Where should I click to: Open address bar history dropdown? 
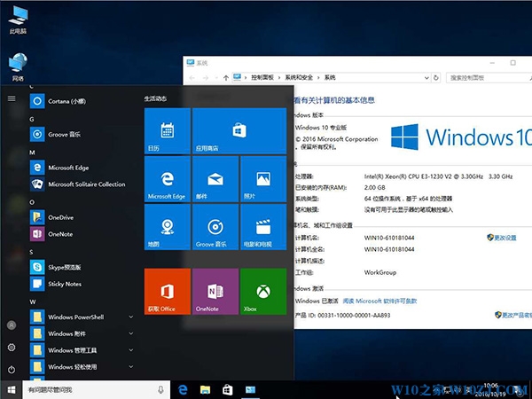click(426, 78)
